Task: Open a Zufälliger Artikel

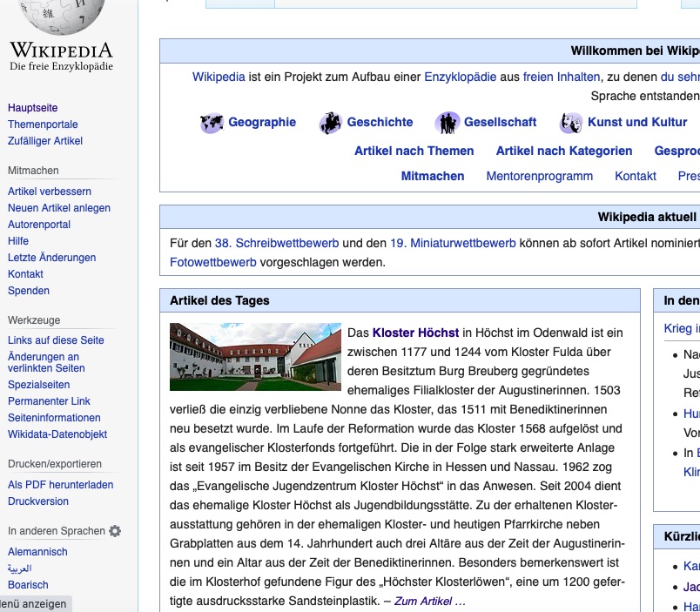Action: 45,141
